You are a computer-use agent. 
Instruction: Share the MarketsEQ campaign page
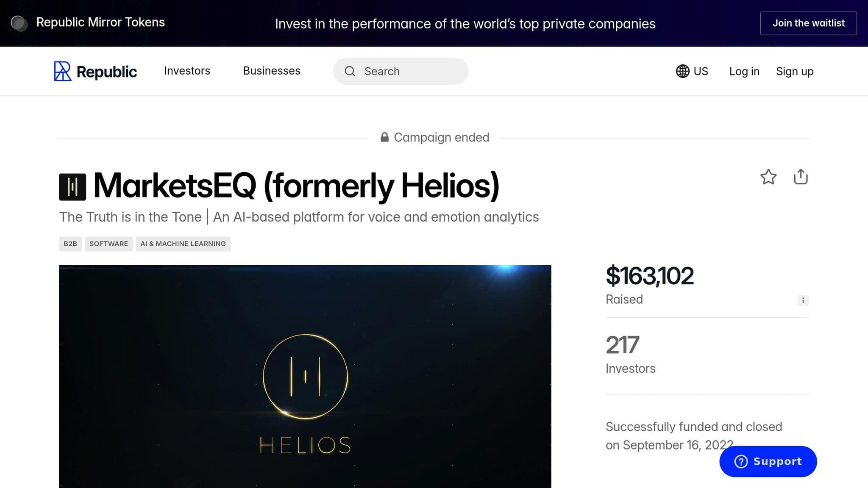coord(801,177)
